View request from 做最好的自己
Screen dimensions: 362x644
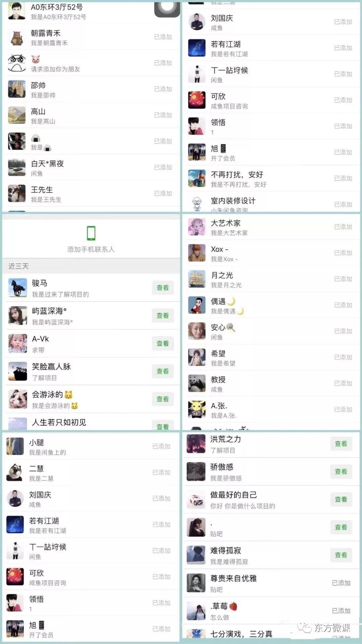pos(341,499)
